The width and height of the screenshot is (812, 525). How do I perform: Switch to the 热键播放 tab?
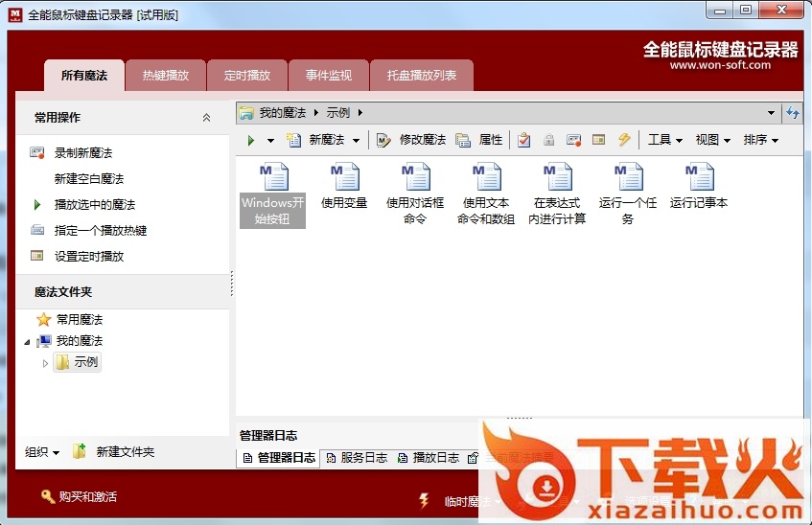(x=166, y=76)
